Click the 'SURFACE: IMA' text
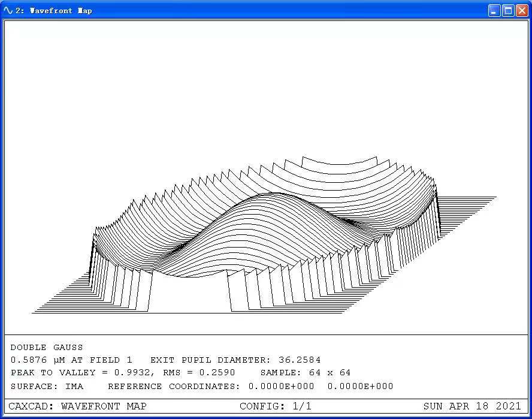The height and width of the screenshot is (419, 532). (x=47, y=387)
